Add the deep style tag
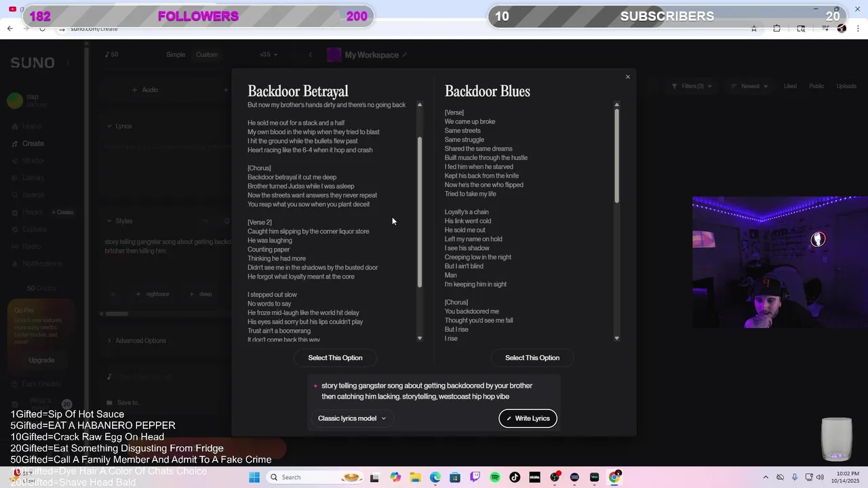This screenshot has width=868, height=488. [201, 294]
